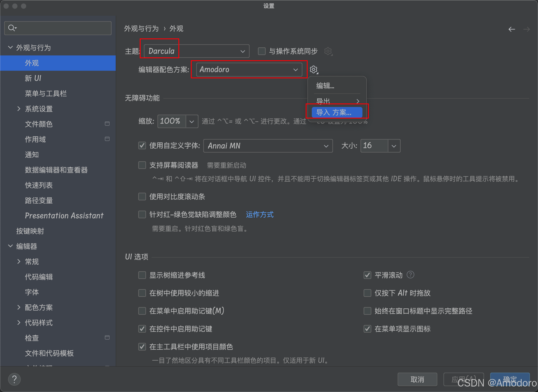The image size is (538, 392).
Task: Select 按键映射 in the settings tree
Action: [x=30, y=231]
